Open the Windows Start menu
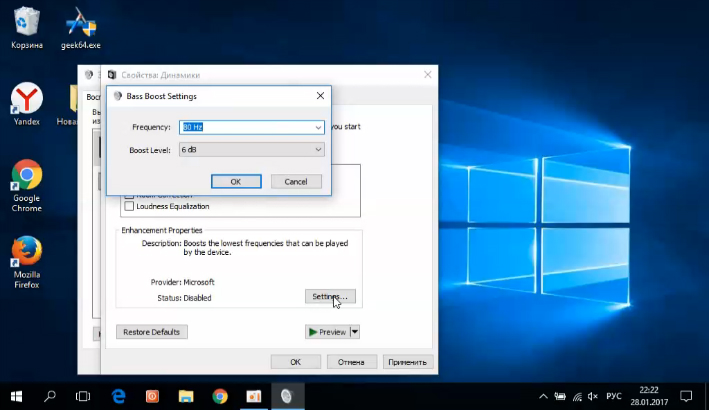Viewport: 709px width, 410px height. click(x=16, y=396)
